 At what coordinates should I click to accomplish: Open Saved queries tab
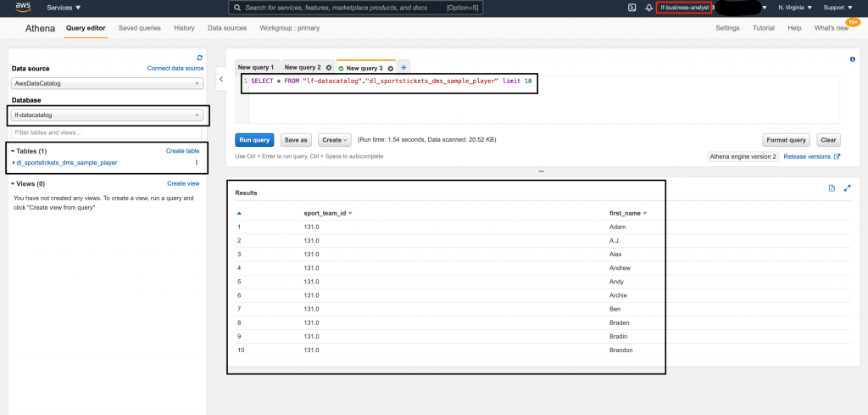click(140, 28)
